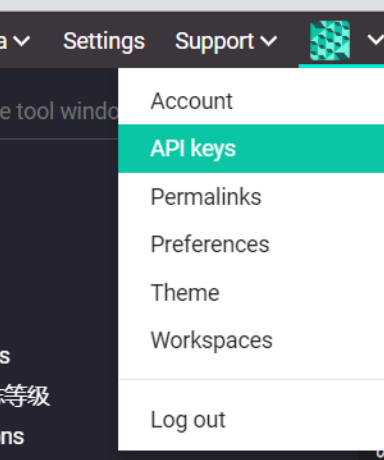Expand the Support dropdown in the navbar
This screenshot has width=384, height=460.
[x=226, y=41]
